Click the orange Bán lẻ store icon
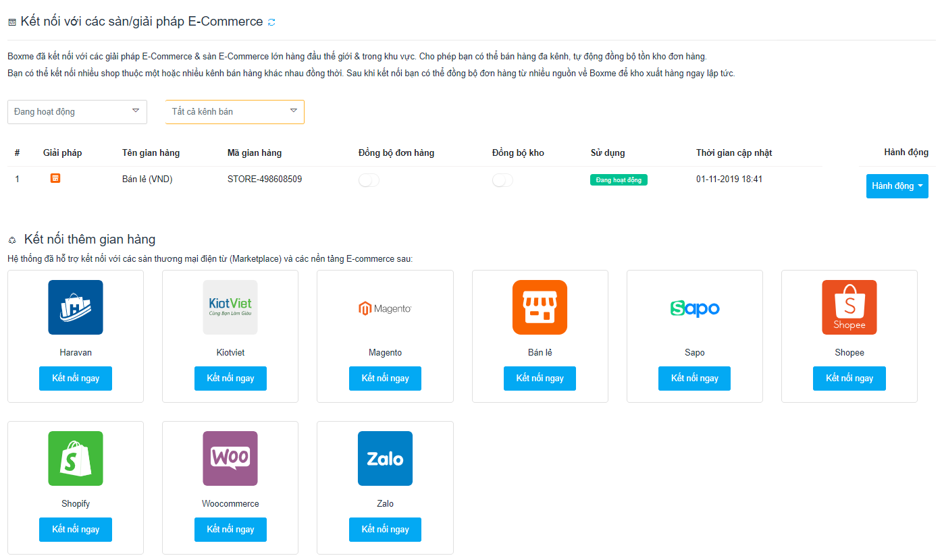This screenshot has height=560, width=942. point(540,307)
